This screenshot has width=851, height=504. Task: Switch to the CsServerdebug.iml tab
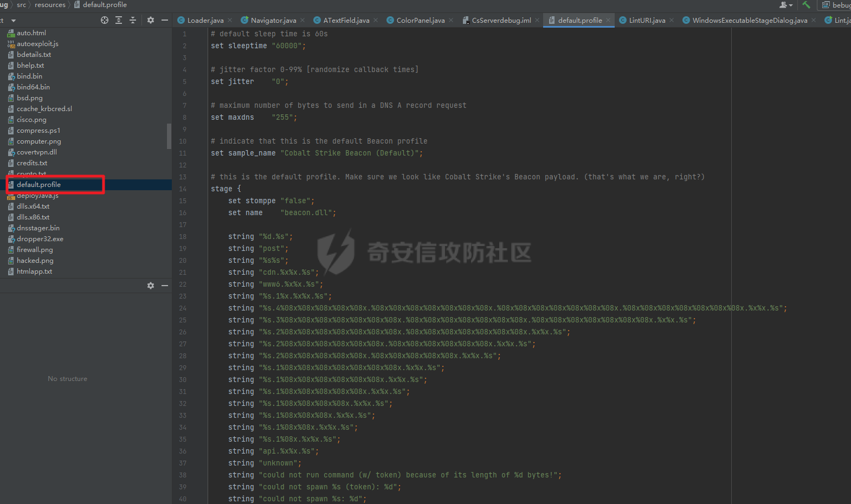tap(501, 21)
